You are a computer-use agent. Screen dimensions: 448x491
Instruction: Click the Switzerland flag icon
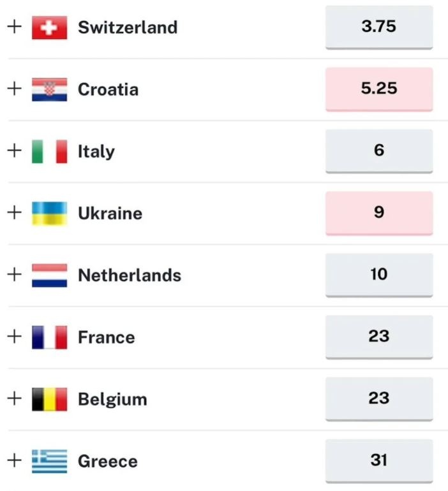pyautogui.click(x=49, y=27)
